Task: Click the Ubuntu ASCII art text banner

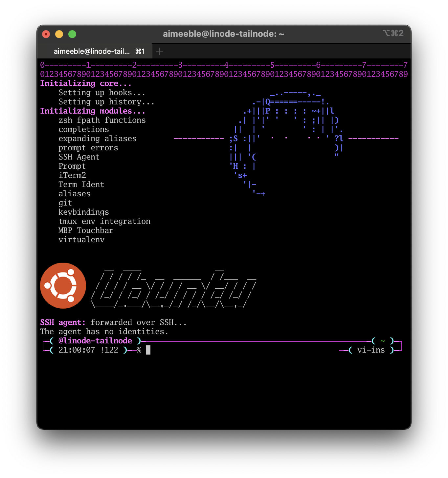Action: [x=173, y=288]
